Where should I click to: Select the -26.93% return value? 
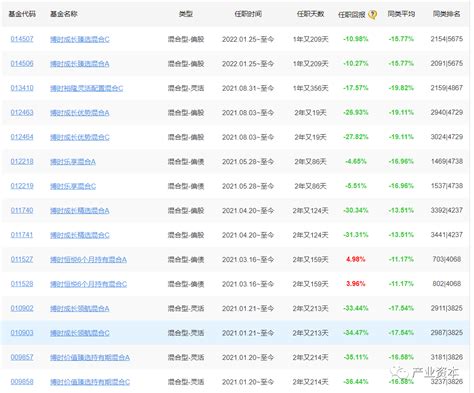pos(356,112)
